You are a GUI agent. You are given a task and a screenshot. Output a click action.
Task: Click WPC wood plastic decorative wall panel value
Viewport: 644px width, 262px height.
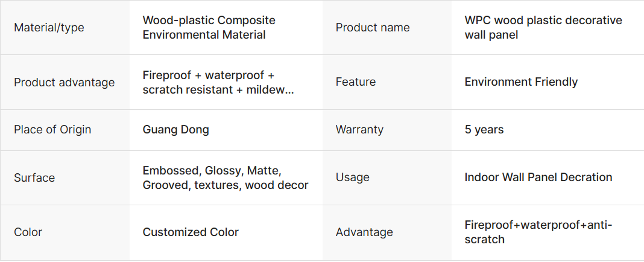point(543,28)
